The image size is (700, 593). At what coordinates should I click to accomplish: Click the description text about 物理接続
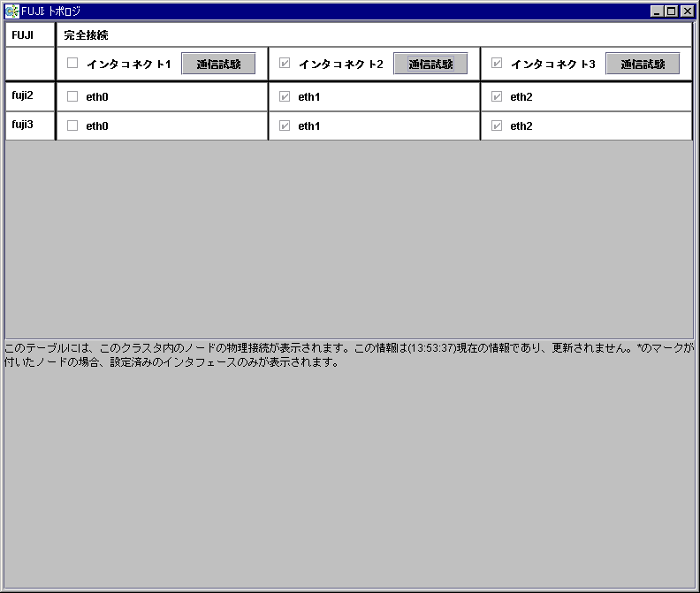pyautogui.click(x=349, y=354)
